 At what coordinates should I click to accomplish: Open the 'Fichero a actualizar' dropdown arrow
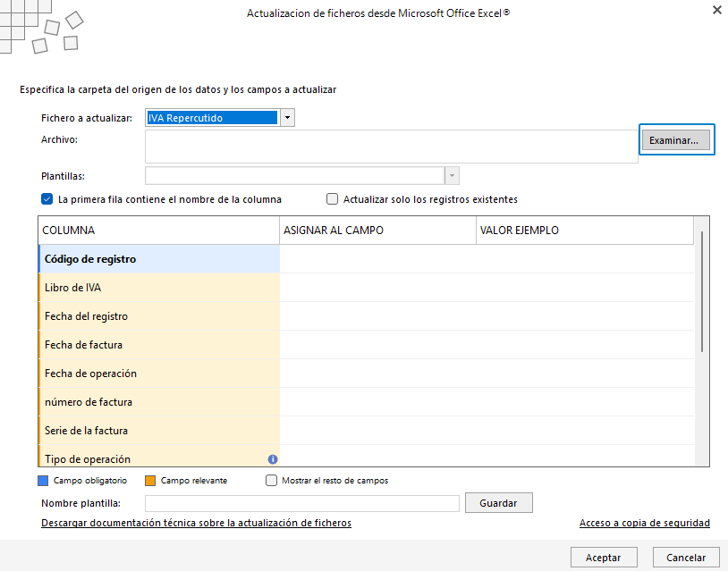pos(287,118)
